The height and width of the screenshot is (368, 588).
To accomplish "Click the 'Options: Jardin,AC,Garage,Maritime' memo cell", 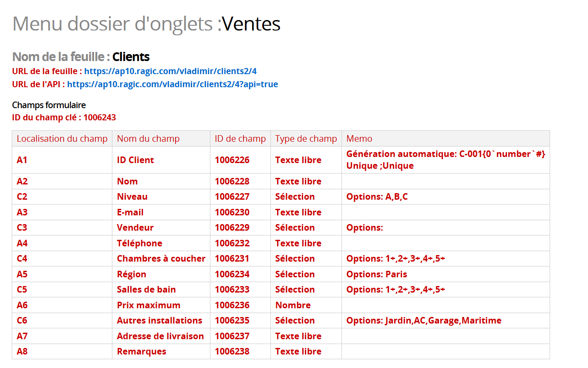I will coord(446,320).
